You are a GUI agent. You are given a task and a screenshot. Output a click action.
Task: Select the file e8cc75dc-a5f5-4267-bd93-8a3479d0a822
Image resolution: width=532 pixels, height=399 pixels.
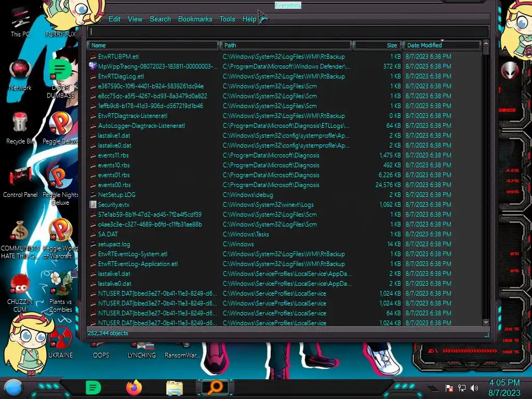[152, 96]
